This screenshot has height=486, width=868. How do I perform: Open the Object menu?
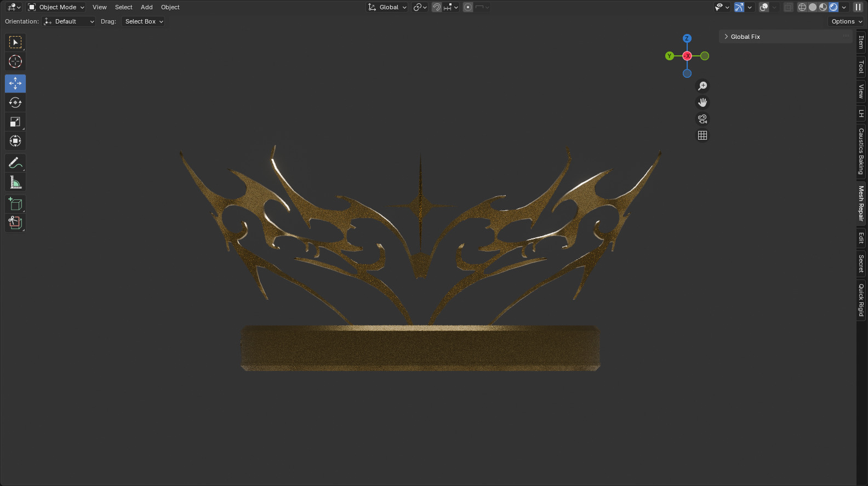click(x=170, y=7)
